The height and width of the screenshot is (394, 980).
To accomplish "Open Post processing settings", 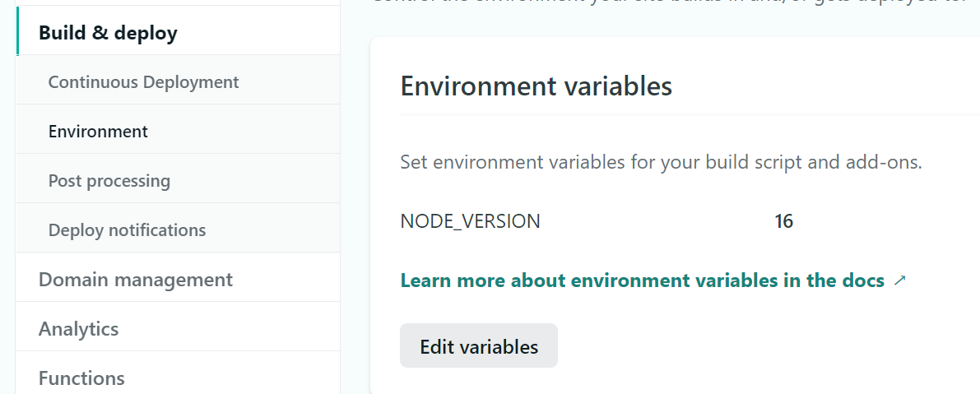I will click(x=109, y=181).
